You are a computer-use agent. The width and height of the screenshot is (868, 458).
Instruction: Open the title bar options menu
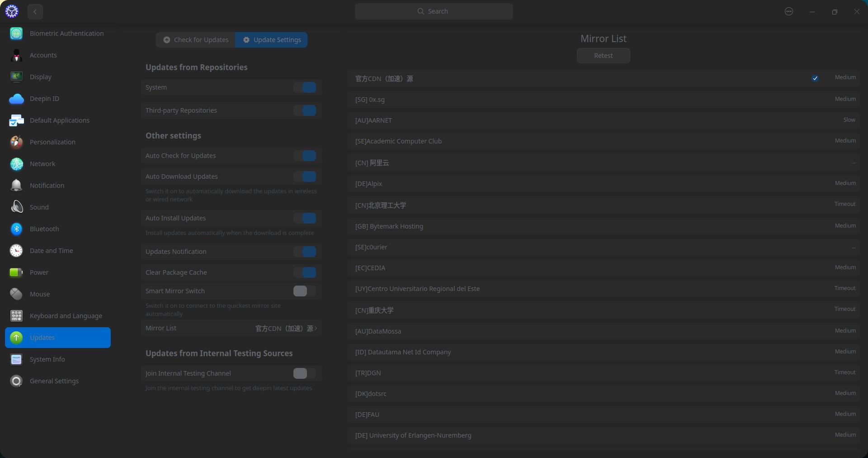click(x=789, y=11)
